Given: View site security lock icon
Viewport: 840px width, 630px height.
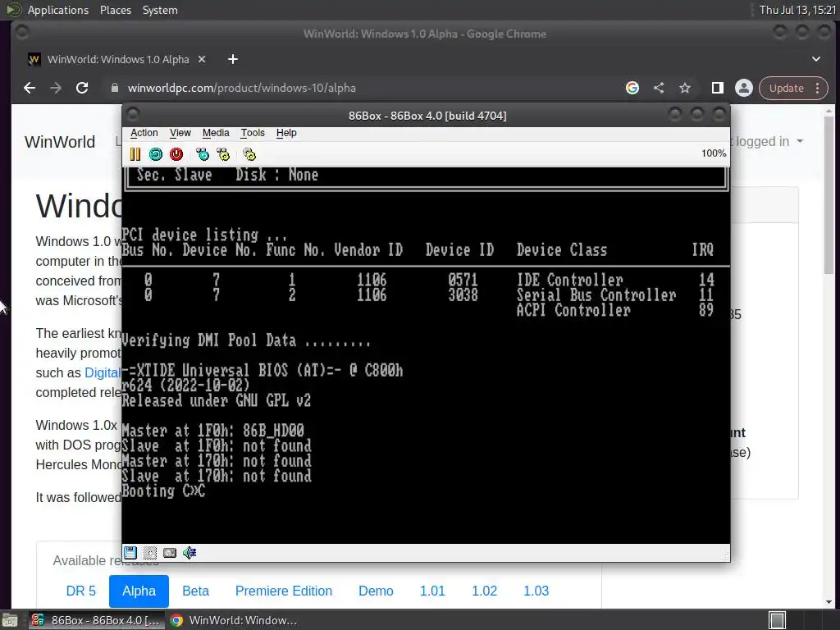Looking at the screenshot, I should (115, 88).
